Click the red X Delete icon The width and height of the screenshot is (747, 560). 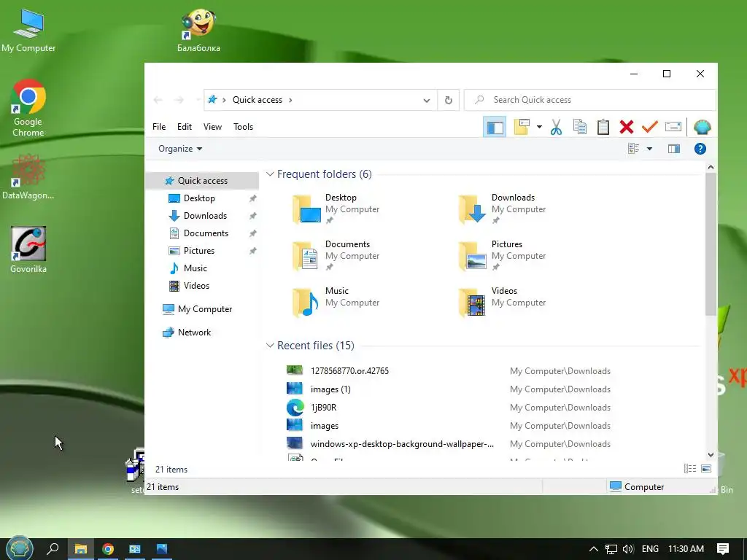tap(627, 127)
